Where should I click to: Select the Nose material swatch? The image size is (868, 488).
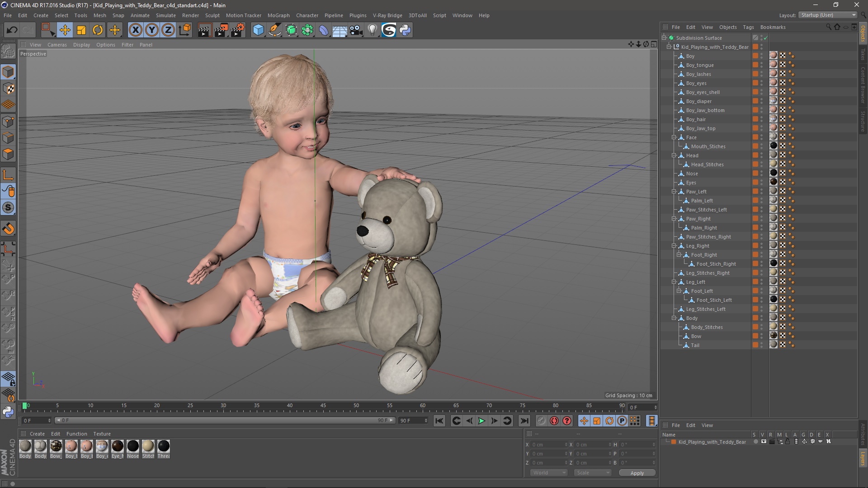tap(133, 446)
